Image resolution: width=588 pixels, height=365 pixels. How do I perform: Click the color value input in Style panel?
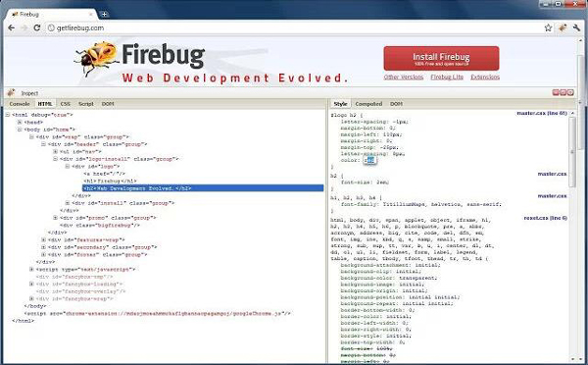(x=369, y=160)
